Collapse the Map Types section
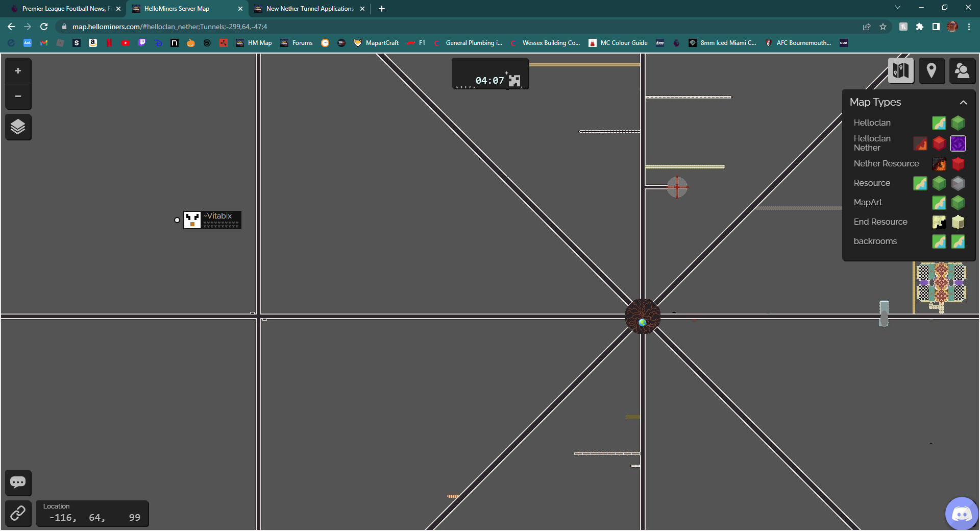This screenshot has width=980, height=531. tap(963, 103)
